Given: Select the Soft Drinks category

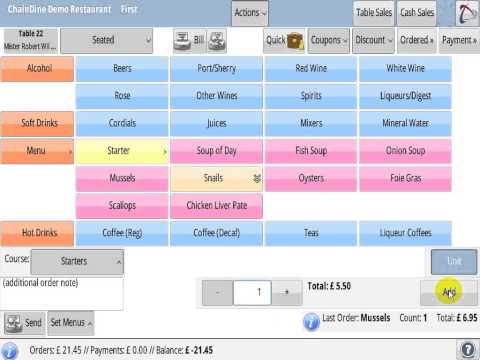Looking at the screenshot, I should coord(37,124).
